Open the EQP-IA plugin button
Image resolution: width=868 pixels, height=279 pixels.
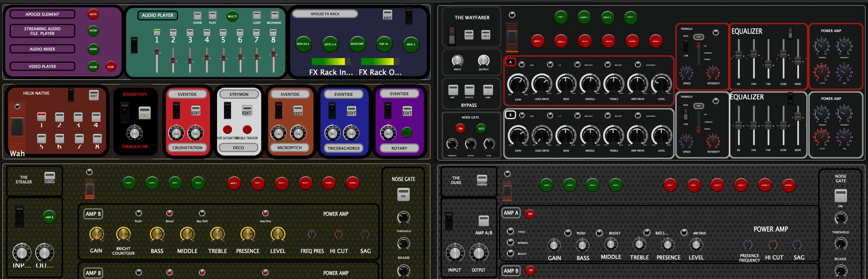(x=383, y=44)
